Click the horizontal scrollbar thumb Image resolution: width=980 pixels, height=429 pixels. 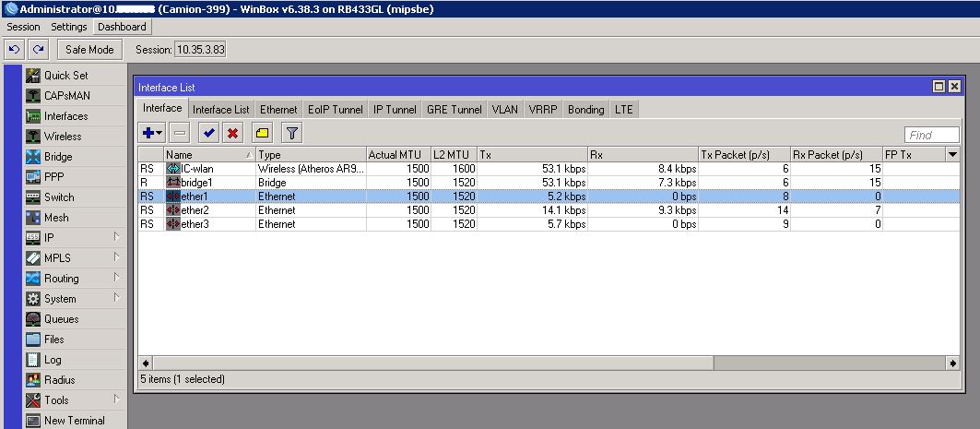(433, 363)
